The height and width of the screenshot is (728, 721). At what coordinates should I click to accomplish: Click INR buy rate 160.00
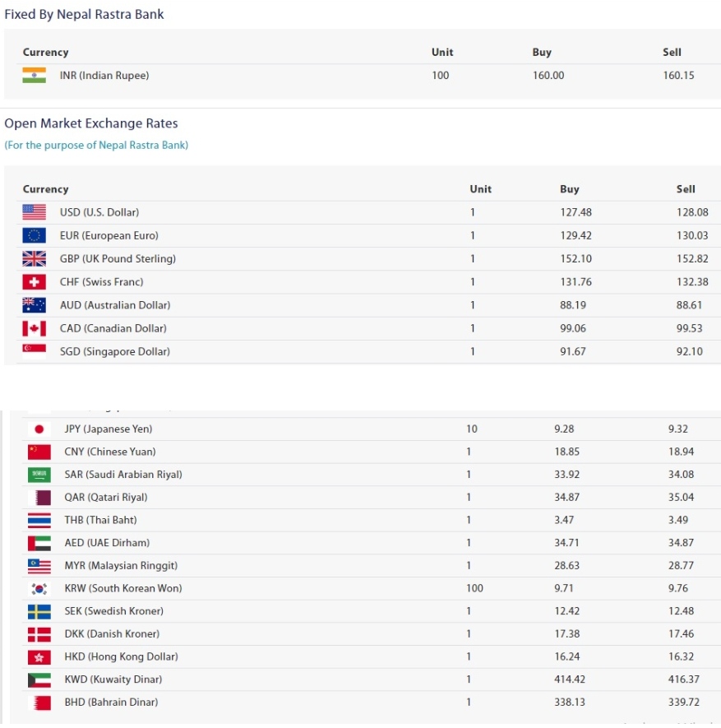point(548,75)
